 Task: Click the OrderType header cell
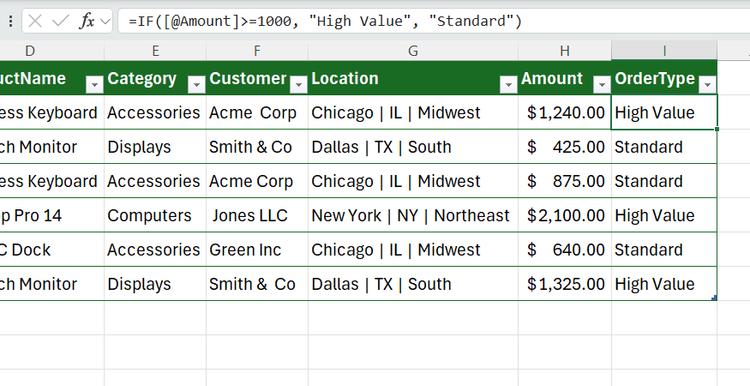click(x=664, y=78)
